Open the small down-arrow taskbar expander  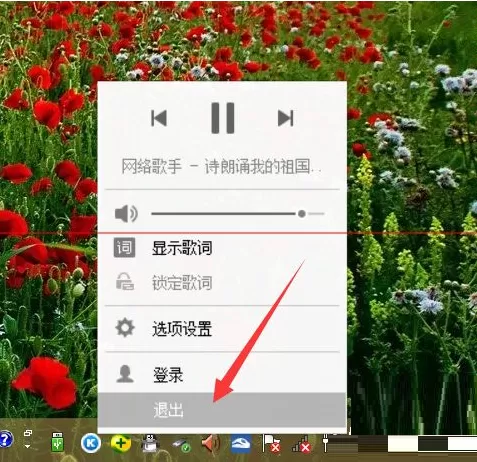click(x=28, y=446)
